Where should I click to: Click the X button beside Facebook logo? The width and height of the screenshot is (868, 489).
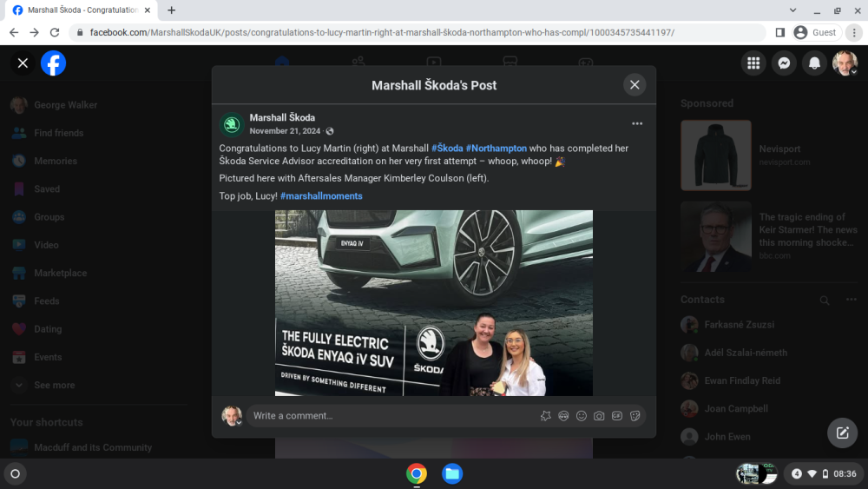pos(23,63)
